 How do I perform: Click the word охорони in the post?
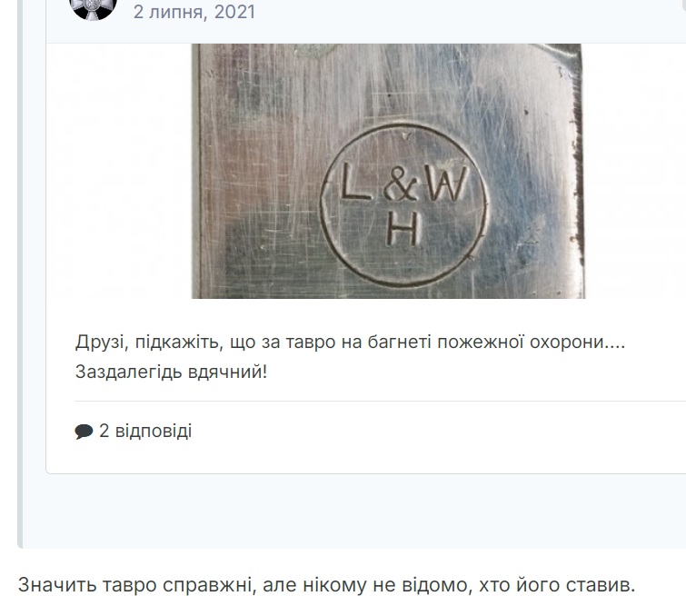567,343
